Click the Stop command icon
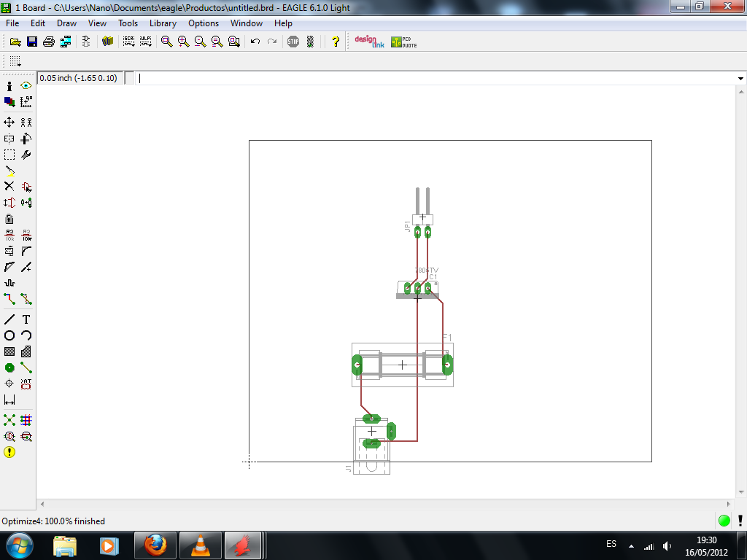 (293, 42)
